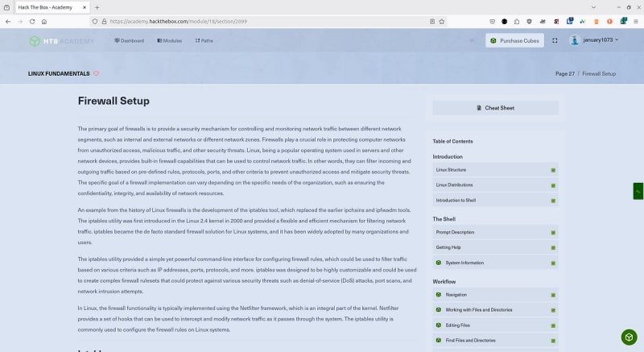
Task: Click the green cube floating button
Action: coord(629,337)
